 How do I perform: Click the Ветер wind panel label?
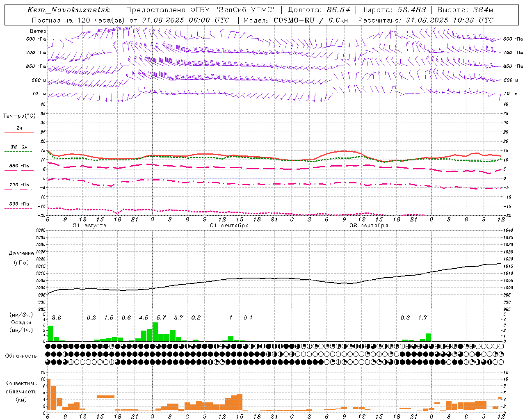pyautogui.click(x=38, y=31)
